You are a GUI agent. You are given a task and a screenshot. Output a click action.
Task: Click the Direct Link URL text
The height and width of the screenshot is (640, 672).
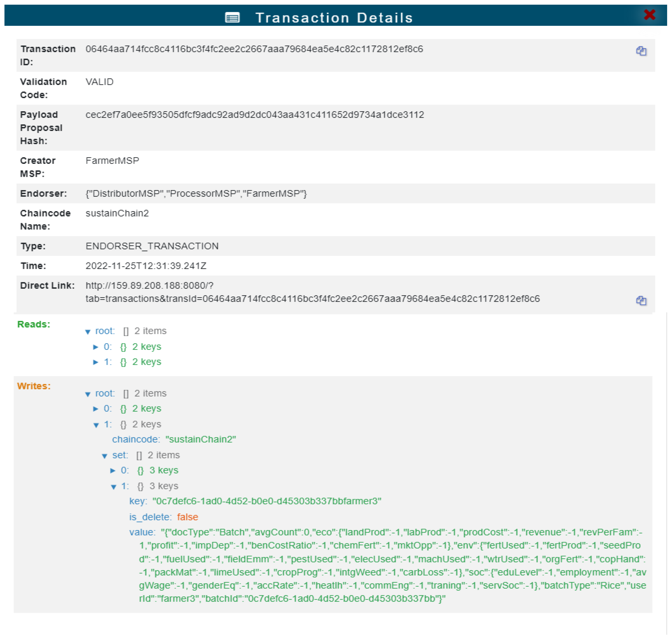pyautogui.click(x=312, y=298)
